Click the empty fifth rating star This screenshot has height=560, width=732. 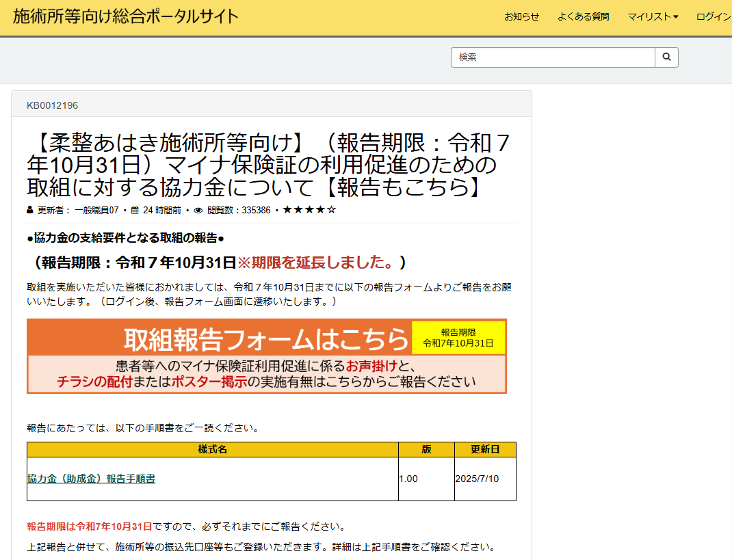click(332, 210)
